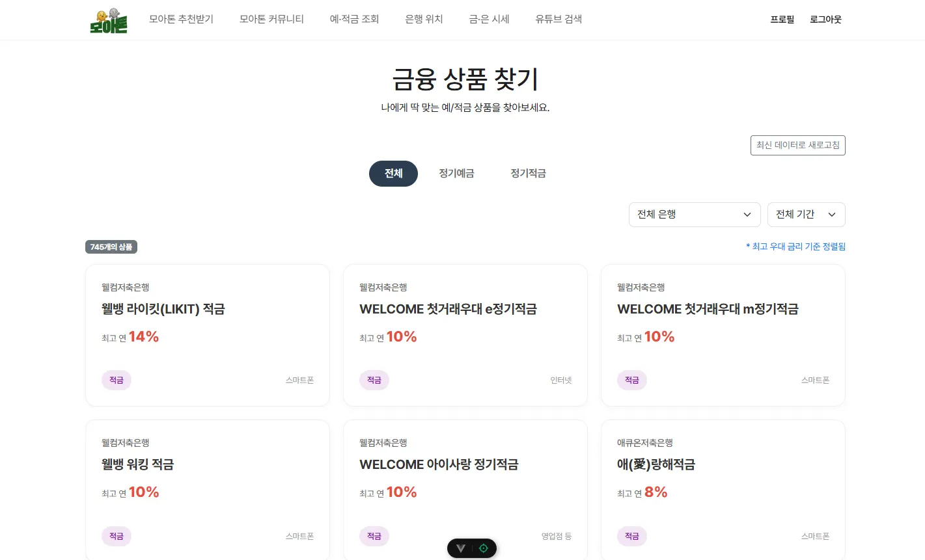The image size is (925, 560).
Task: Switch to the 정기적금 tab
Action: pyautogui.click(x=528, y=174)
